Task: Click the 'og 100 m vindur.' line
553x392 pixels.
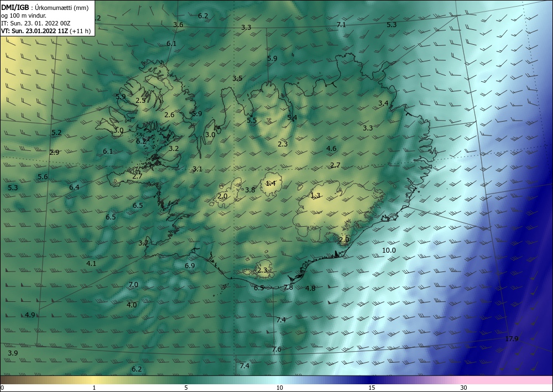Action: coord(24,15)
